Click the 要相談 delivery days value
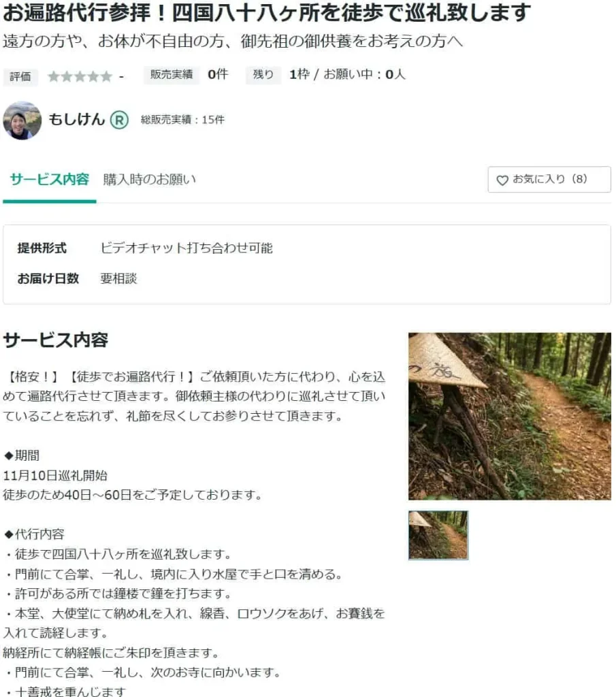 tap(118, 278)
